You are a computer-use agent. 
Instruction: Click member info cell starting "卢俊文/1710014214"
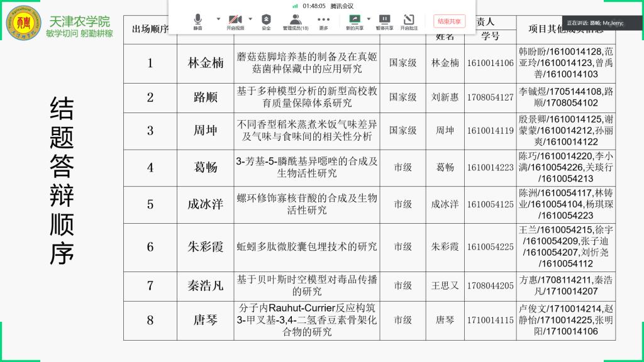click(566, 320)
